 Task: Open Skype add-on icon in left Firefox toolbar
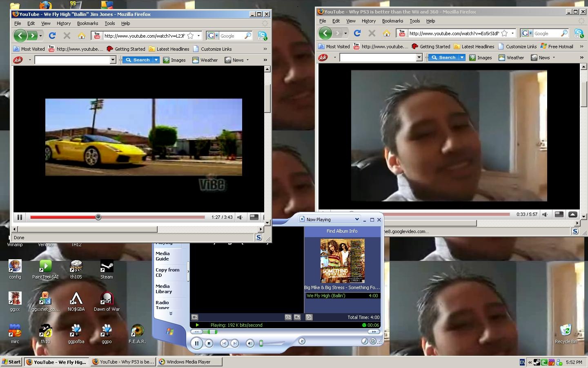(263, 36)
